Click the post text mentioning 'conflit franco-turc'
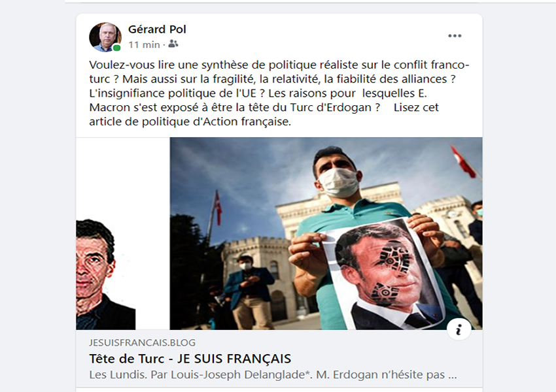The height and width of the screenshot is (392, 556). coord(279,72)
